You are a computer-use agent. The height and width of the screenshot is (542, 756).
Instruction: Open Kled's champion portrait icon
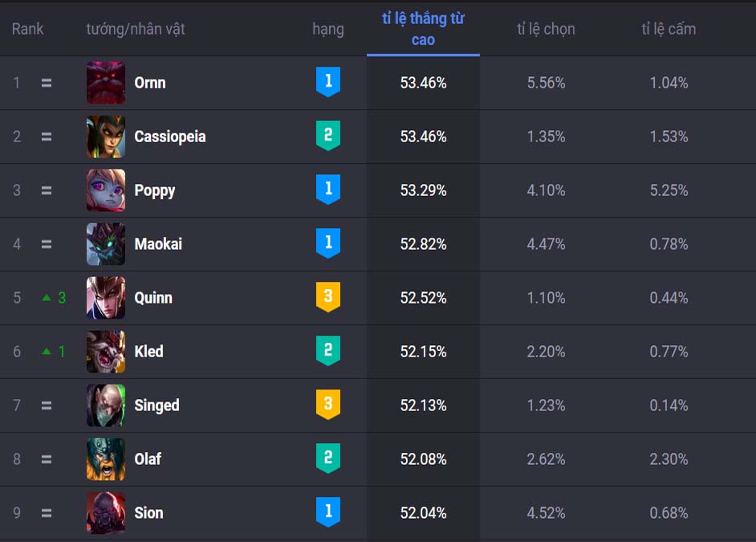pyautogui.click(x=106, y=352)
